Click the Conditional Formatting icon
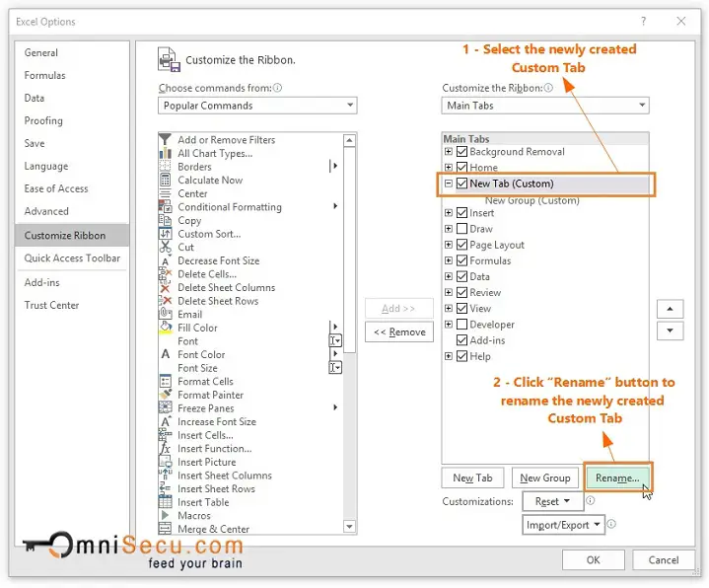 coord(165,207)
